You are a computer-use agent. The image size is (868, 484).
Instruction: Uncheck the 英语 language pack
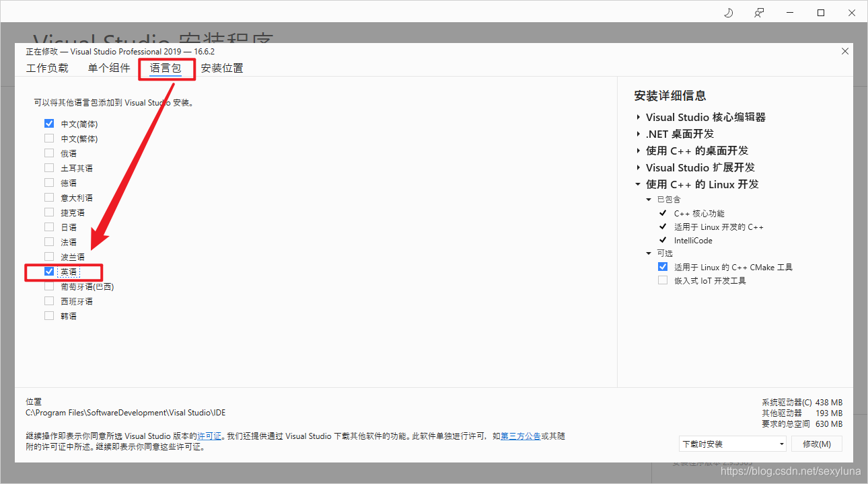pos(48,271)
